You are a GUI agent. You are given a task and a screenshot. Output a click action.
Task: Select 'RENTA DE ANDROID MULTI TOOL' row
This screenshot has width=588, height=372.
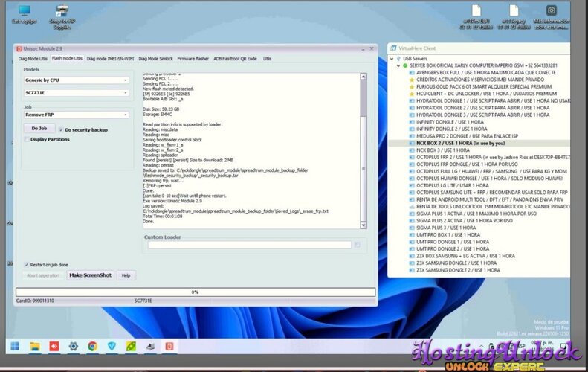[490, 199]
